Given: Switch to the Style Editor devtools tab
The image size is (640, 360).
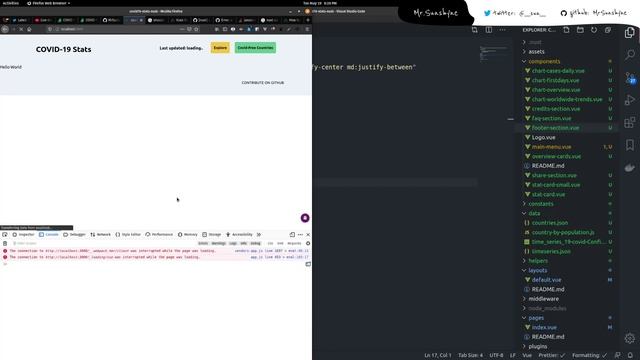Looking at the screenshot, I should coord(128,235).
